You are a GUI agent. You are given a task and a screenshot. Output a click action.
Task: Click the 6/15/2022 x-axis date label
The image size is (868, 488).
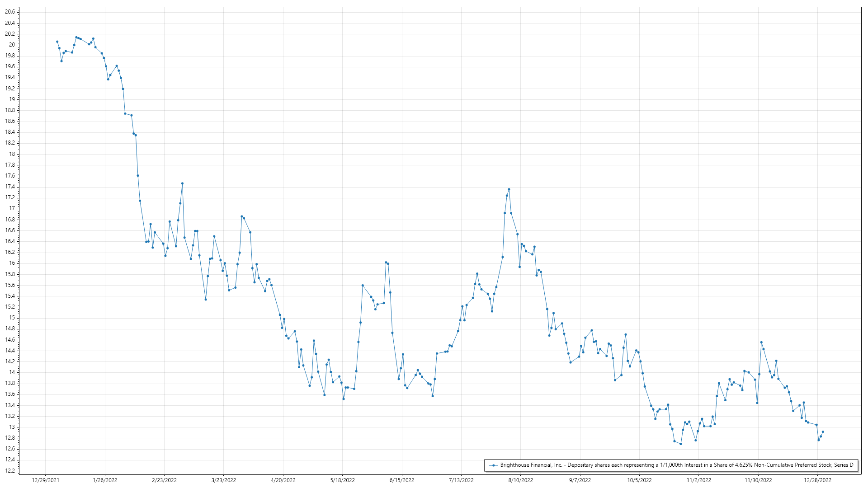pyautogui.click(x=402, y=480)
